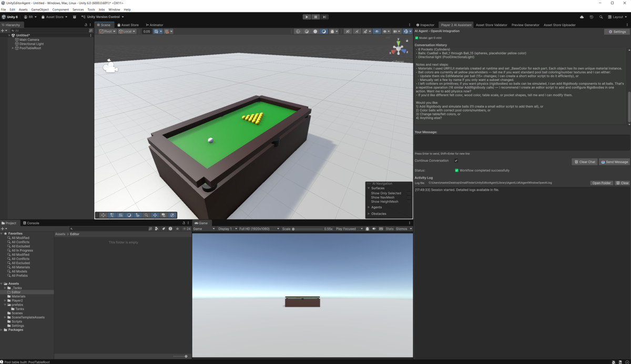This screenshot has width=631, height=364.
Task: Open the Hierarchy panel kebab menu
Action: coord(90,25)
